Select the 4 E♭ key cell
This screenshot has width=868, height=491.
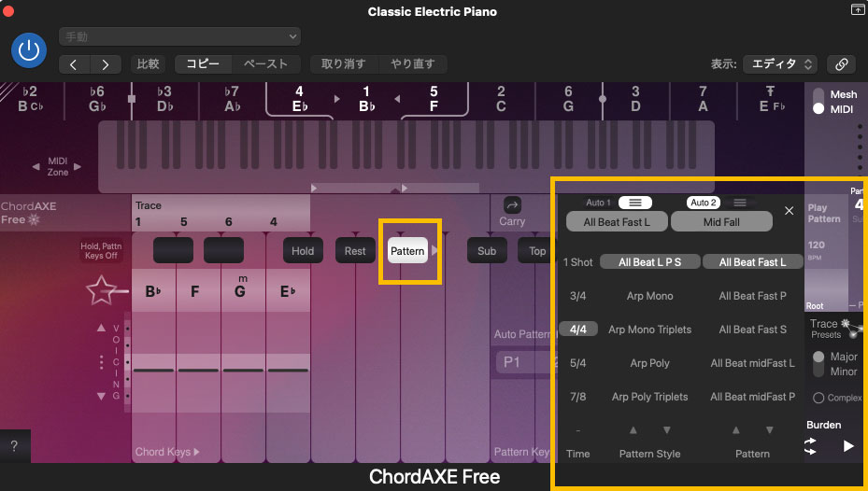click(x=299, y=99)
